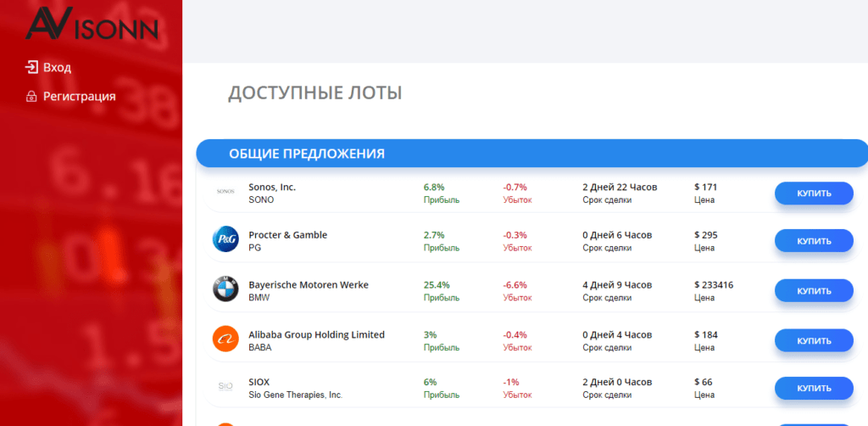Click the BMW ticker symbol text
868x426 pixels.
(259, 298)
